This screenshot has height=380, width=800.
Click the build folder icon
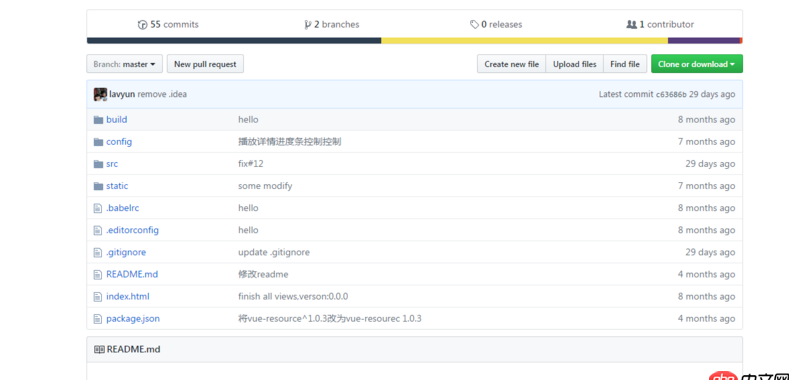click(98, 120)
